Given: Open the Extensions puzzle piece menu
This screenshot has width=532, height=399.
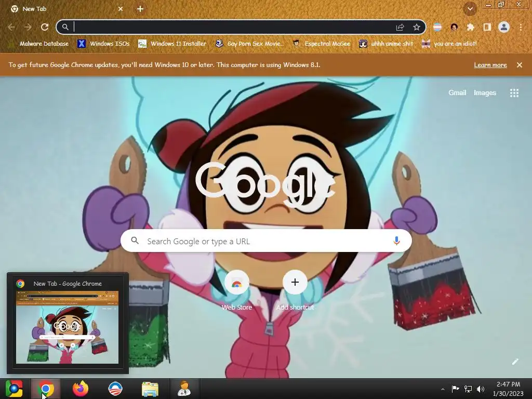Looking at the screenshot, I should click(471, 27).
